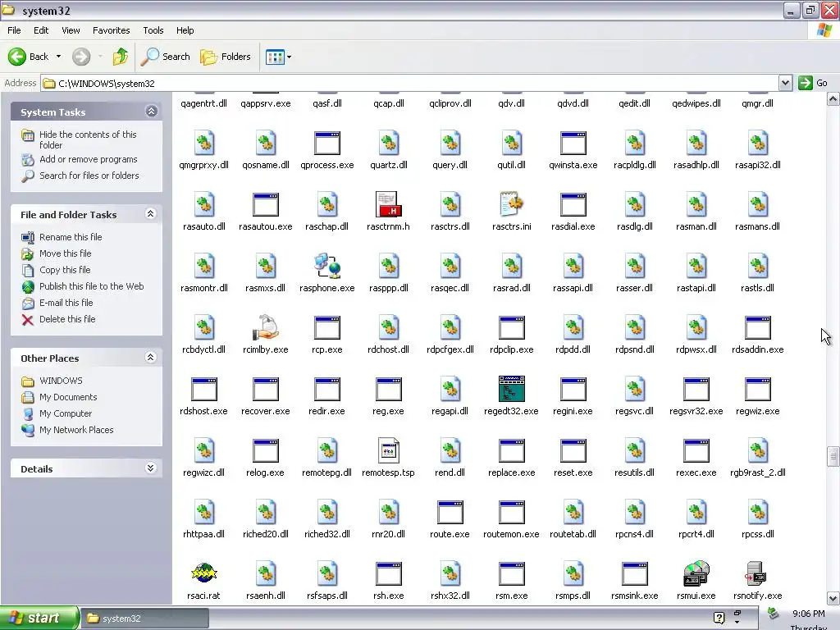840x630 pixels.
Task: Click Search for files or folders
Action: pyautogui.click(x=89, y=176)
